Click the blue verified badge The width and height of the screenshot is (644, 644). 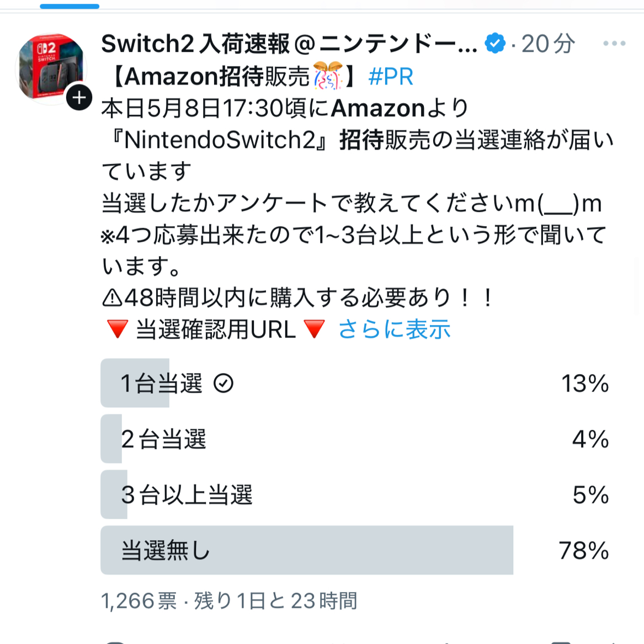pos(495,43)
